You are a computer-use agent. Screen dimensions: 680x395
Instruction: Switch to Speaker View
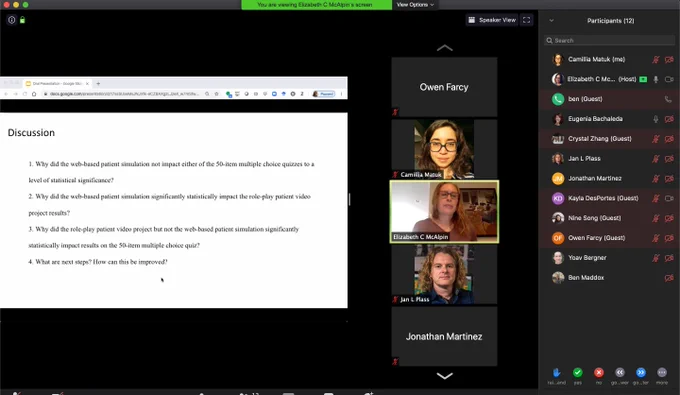click(x=492, y=20)
